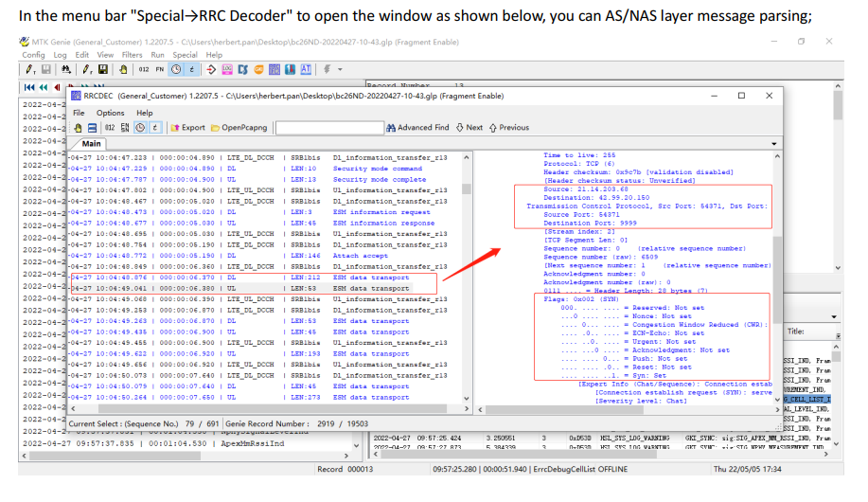Open the dropdown arrow beside the lightning icon

pos(340,70)
